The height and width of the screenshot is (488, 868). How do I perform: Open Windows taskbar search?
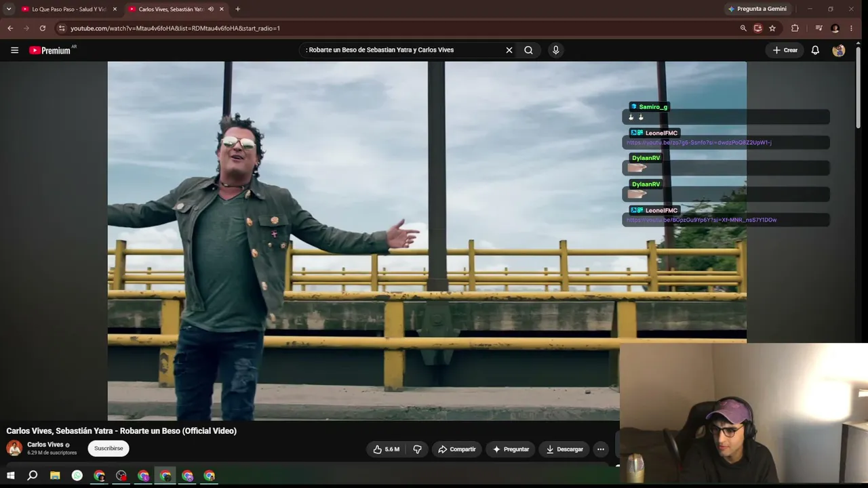coord(32,476)
